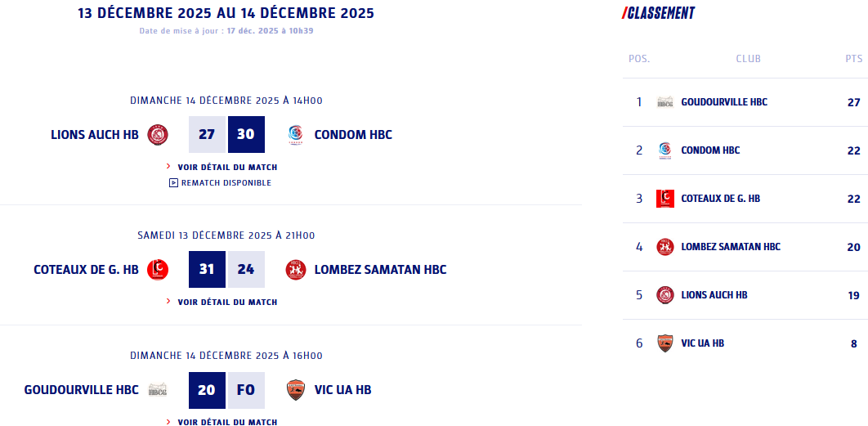868x426 pixels.
Task: Open match details for Lions Auch vs Condom
Action: [226, 167]
